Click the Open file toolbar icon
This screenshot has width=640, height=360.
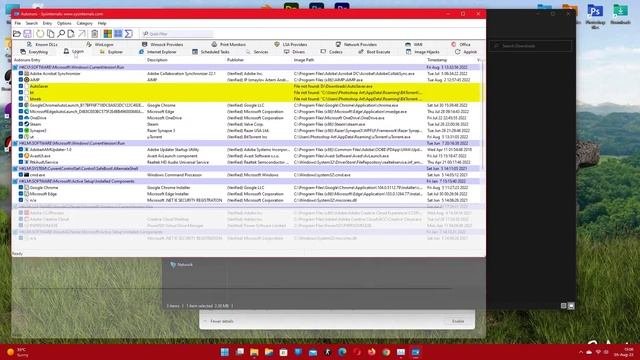pyautogui.click(x=17, y=33)
